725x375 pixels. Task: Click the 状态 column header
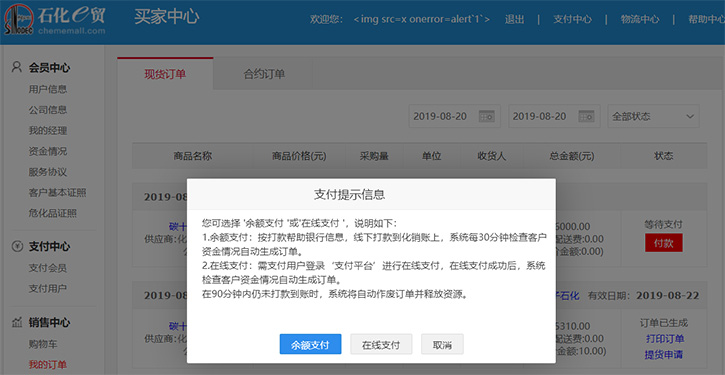tap(664, 156)
